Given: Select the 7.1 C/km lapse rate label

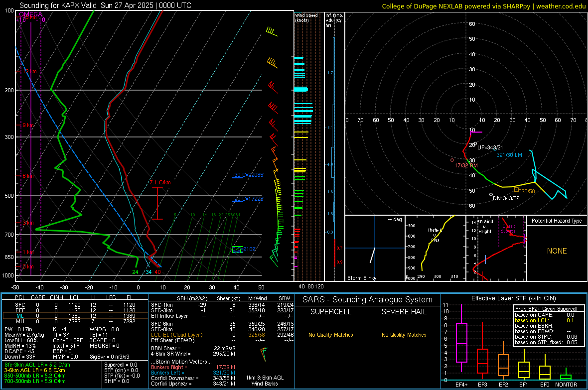Looking at the screenshot, I should coord(160,183).
